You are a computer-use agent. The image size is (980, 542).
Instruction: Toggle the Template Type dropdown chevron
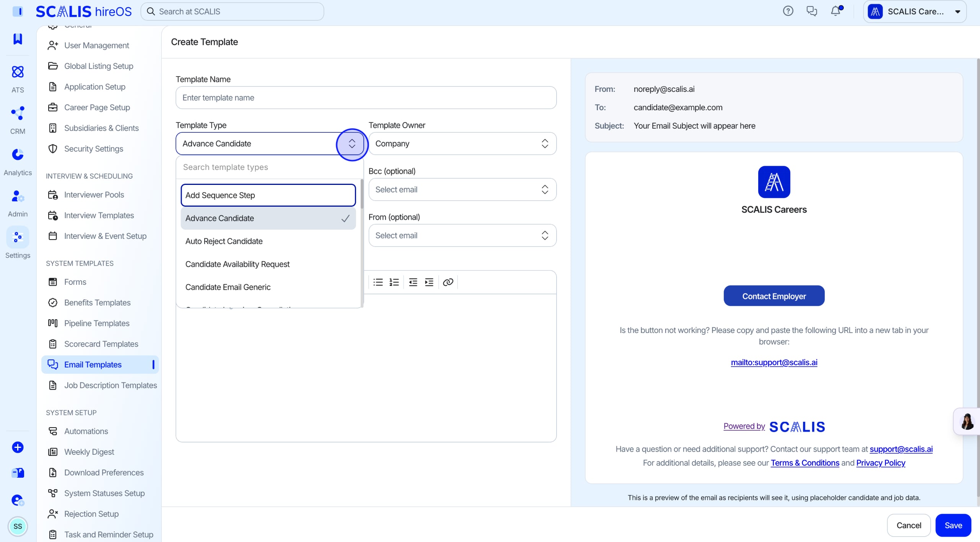point(352,144)
